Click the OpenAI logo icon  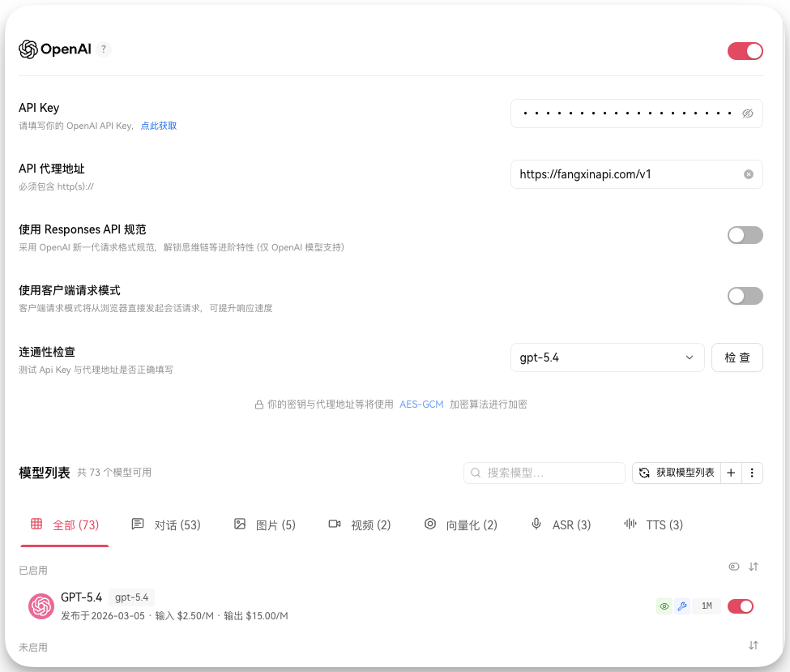(x=28, y=49)
